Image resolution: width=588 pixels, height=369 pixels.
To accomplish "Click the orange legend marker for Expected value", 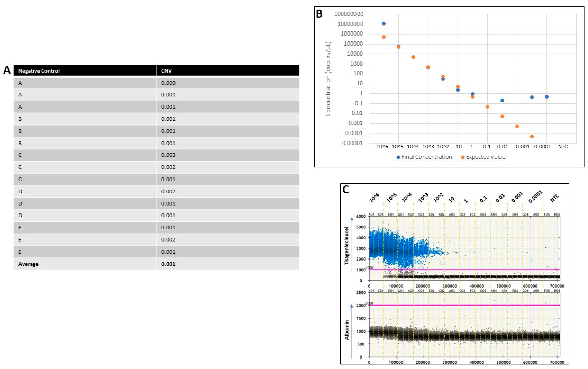I will coord(463,157).
